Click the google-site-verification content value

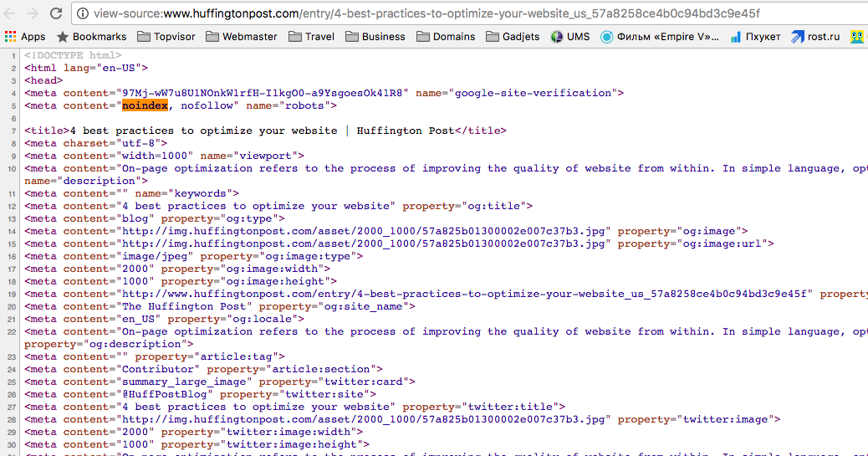point(263,93)
